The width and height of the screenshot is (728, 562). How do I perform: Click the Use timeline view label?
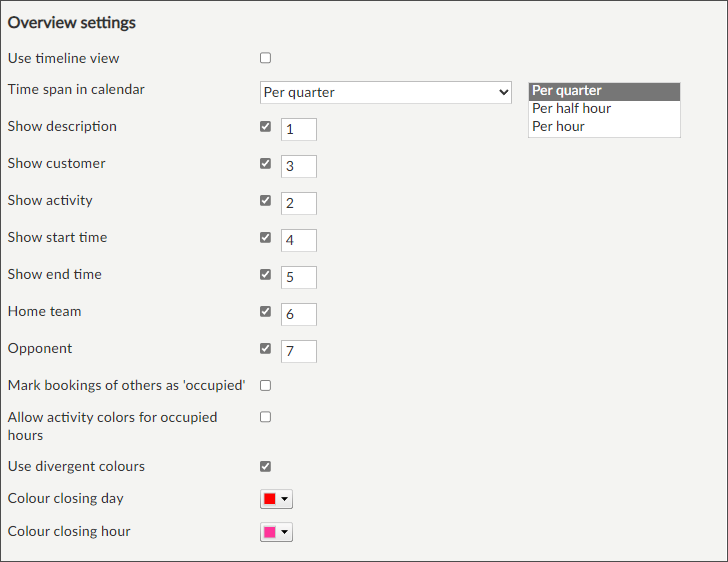point(64,59)
